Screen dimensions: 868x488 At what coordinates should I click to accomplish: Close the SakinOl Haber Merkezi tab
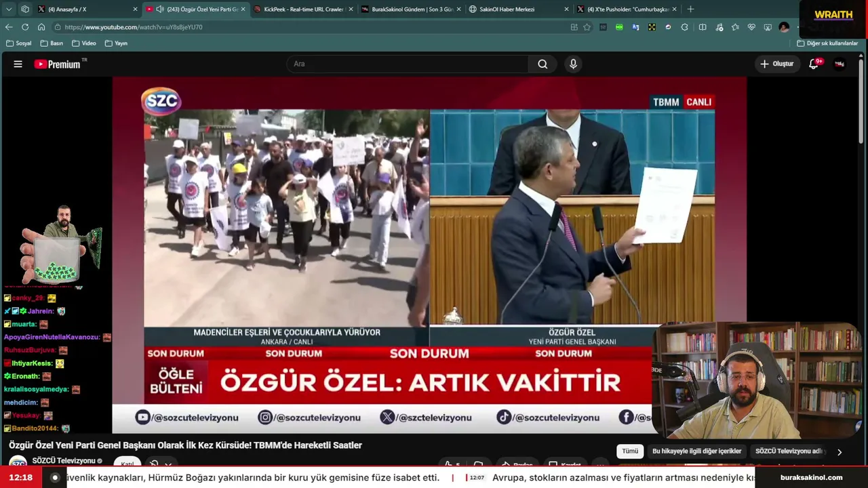coord(566,9)
